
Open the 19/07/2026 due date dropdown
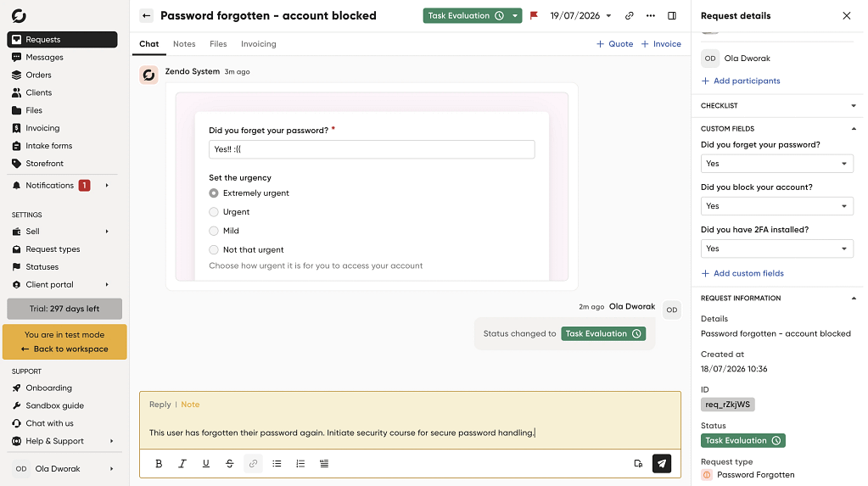(580, 15)
